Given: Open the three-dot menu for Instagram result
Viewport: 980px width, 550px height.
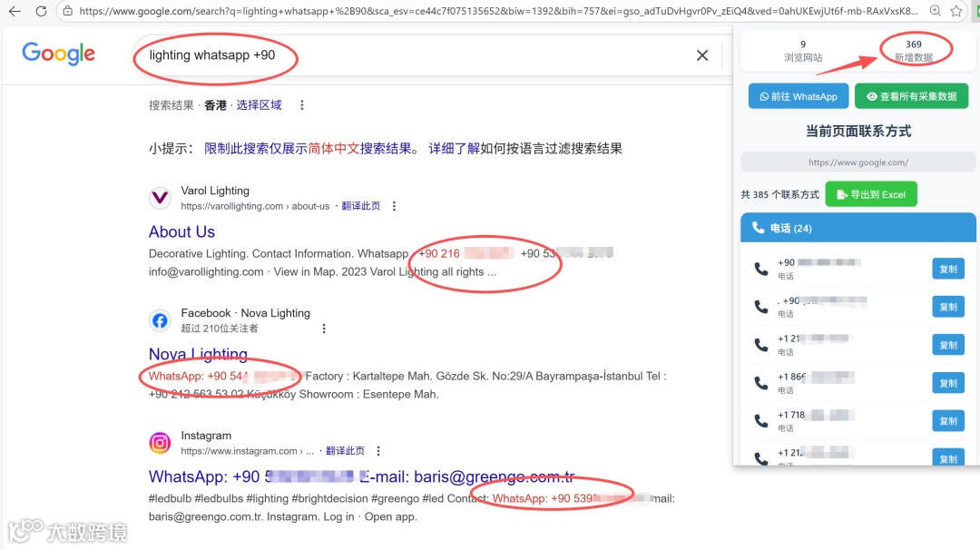Looking at the screenshot, I should [378, 451].
